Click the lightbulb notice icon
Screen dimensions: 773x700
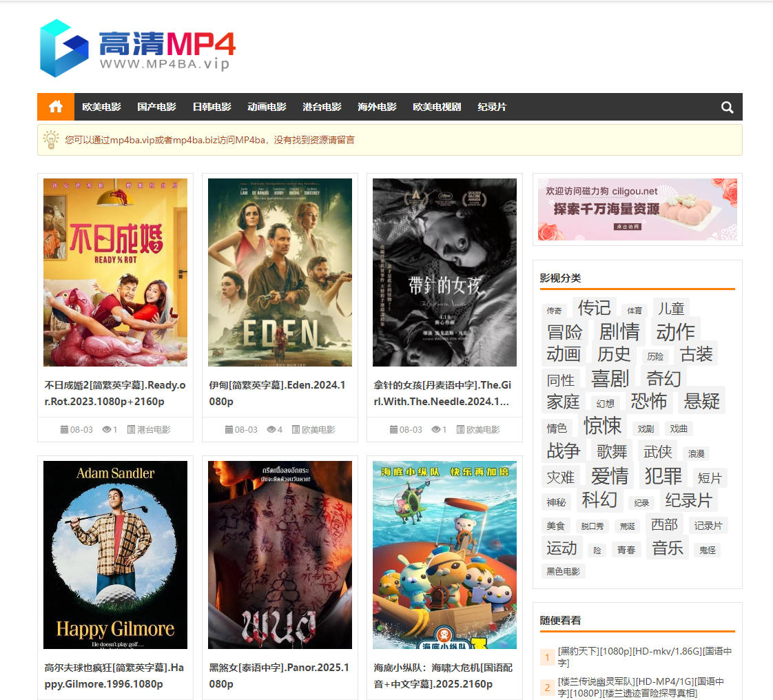tap(51, 140)
